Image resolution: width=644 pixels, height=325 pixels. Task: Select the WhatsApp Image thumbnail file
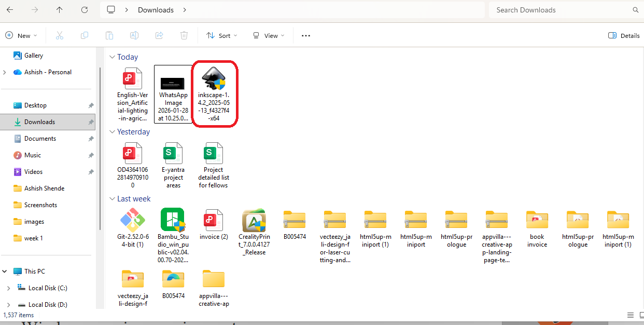tap(173, 94)
